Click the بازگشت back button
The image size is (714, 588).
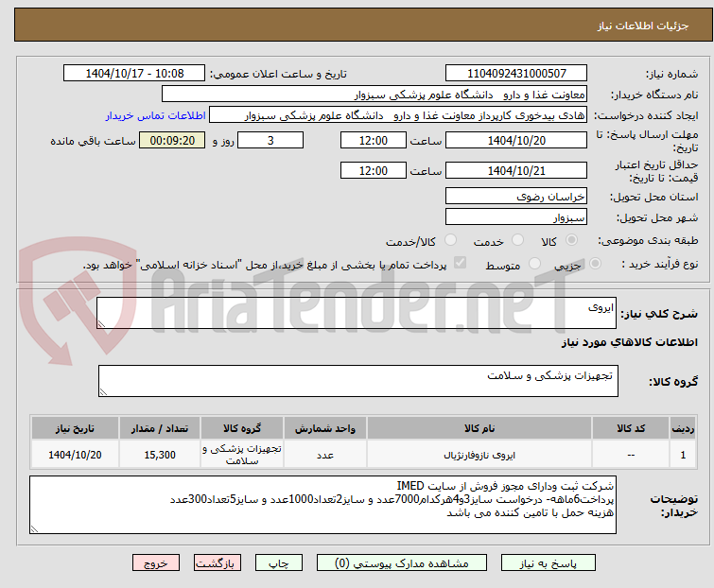pos(217,563)
